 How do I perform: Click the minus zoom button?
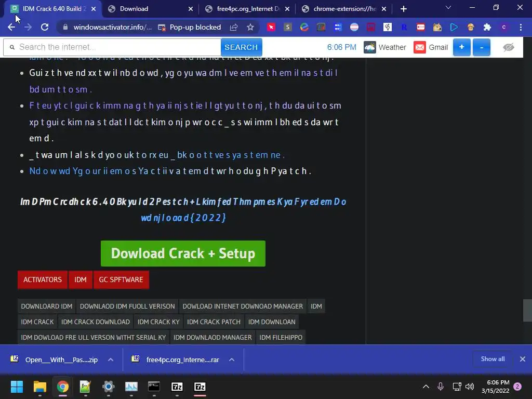[482, 47]
